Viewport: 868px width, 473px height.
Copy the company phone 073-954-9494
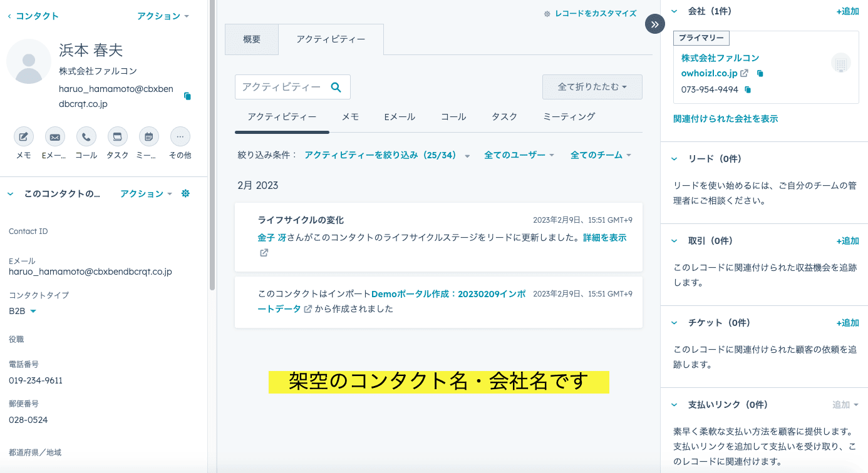click(747, 89)
